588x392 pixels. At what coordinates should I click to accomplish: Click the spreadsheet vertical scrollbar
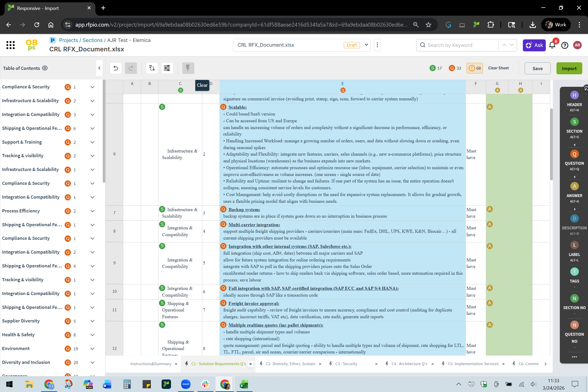552,144
